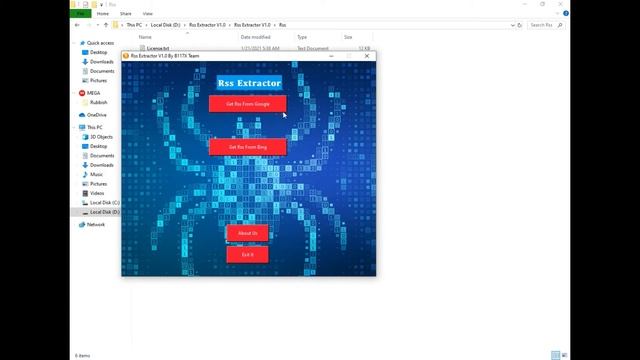
Task: Click the Get Rss From Google button
Action: click(248, 104)
